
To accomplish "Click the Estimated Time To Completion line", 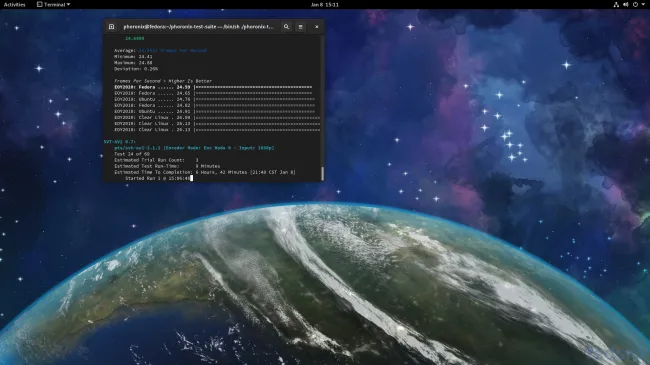I will coord(205,172).
